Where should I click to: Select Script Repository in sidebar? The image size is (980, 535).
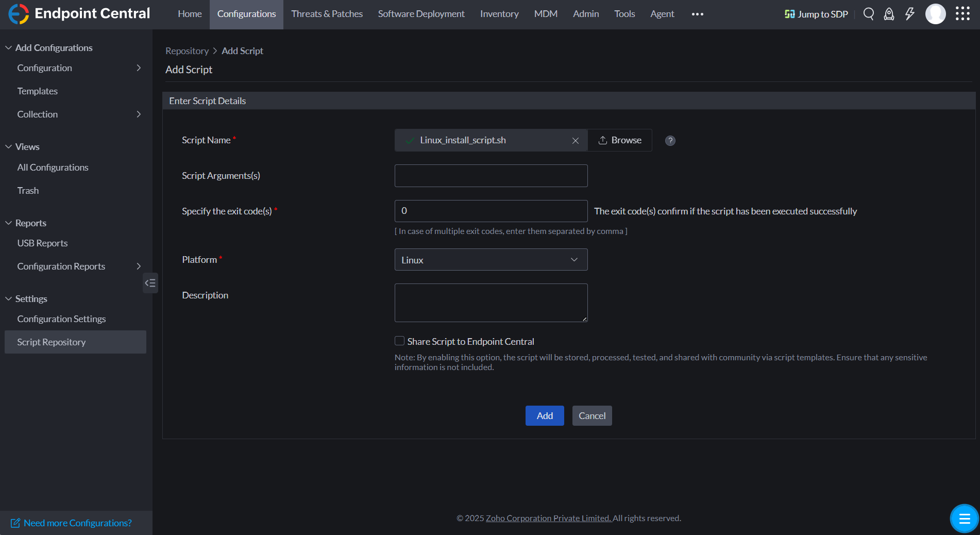(75, 342)
